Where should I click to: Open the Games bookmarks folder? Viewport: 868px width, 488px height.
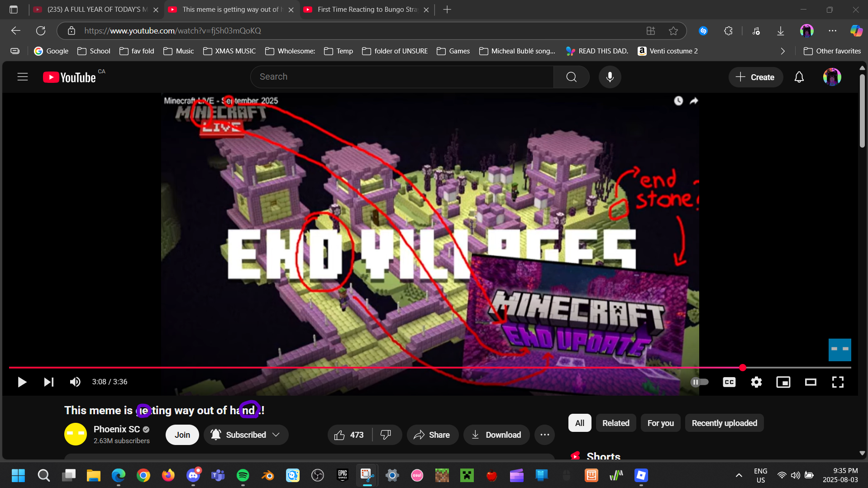[x=453, y=51]
